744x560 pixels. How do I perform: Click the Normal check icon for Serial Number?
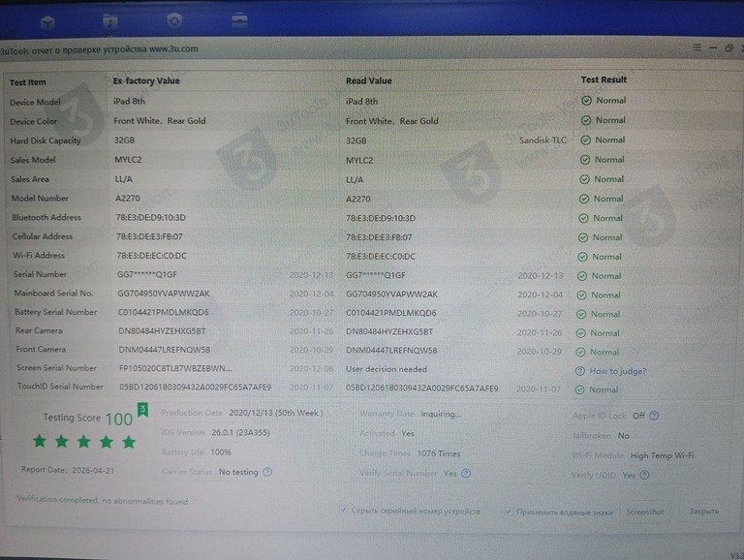click(x=582, y=276)
